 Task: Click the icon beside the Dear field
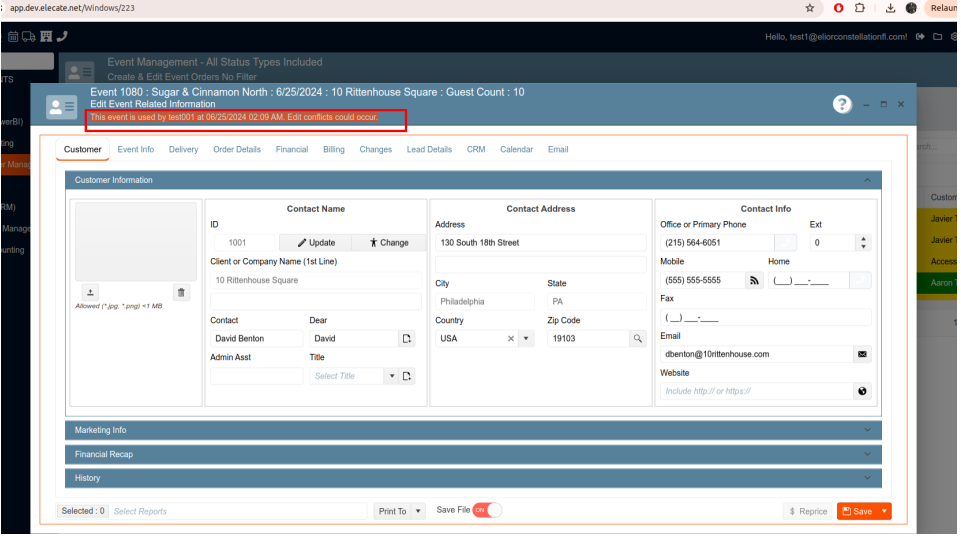point(407,339)
